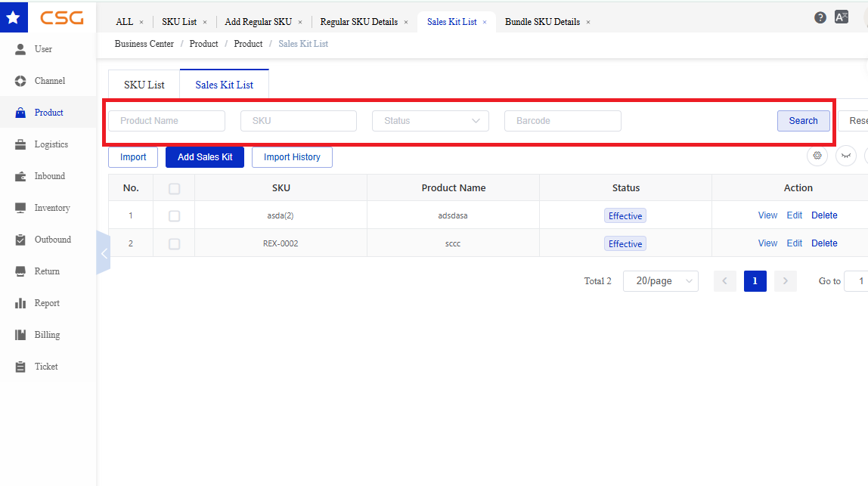Click the Status column header
Image resolution: width=868 pixels, height=486 pixels.
tap(625, 187)
